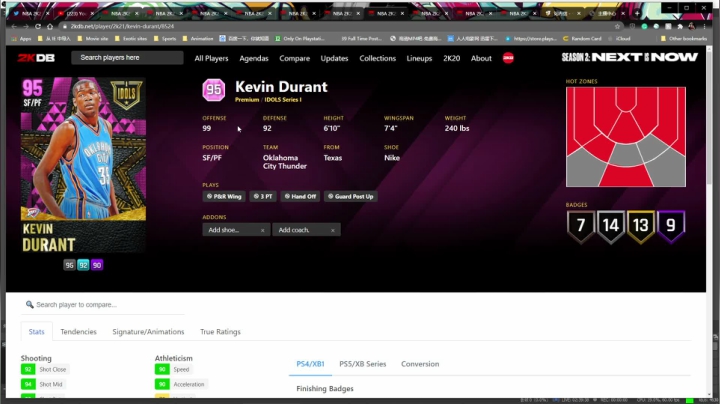Click the silver badge count 14
Screen dimensions: 720x404
click(x=611, y=226)
